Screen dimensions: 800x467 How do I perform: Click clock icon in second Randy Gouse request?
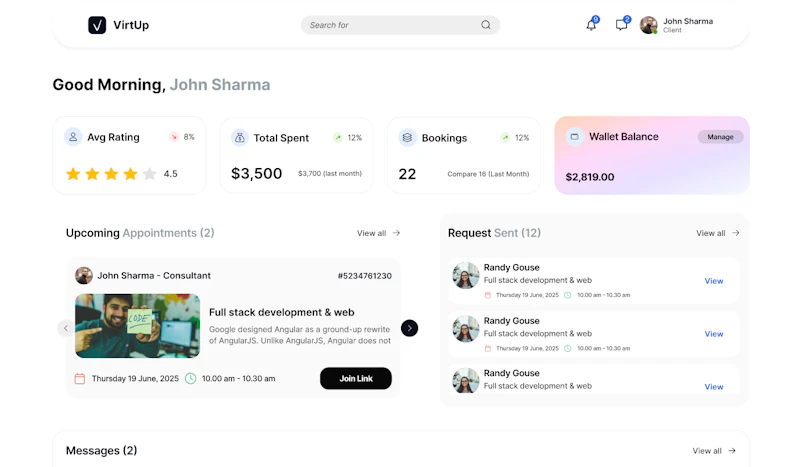(567, 348)
